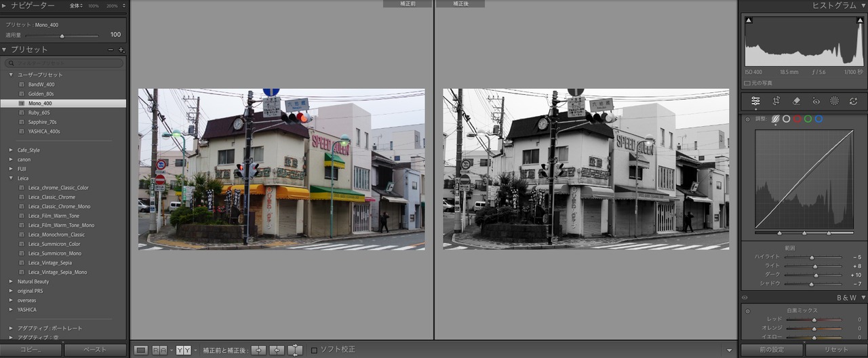The width and height of the screenshot is (868, 358).
Task: Expand the ナビゲーター panel
Action: (5, 5)
